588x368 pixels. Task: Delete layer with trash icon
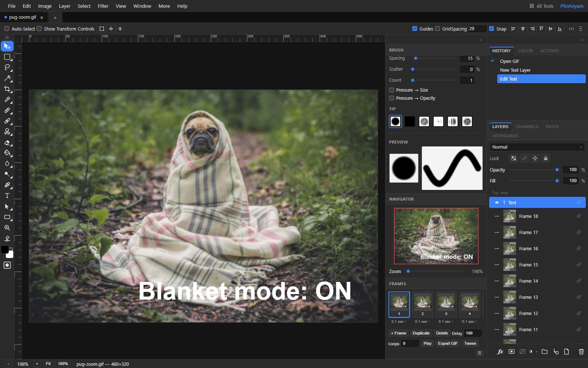[x=581, y=351]
